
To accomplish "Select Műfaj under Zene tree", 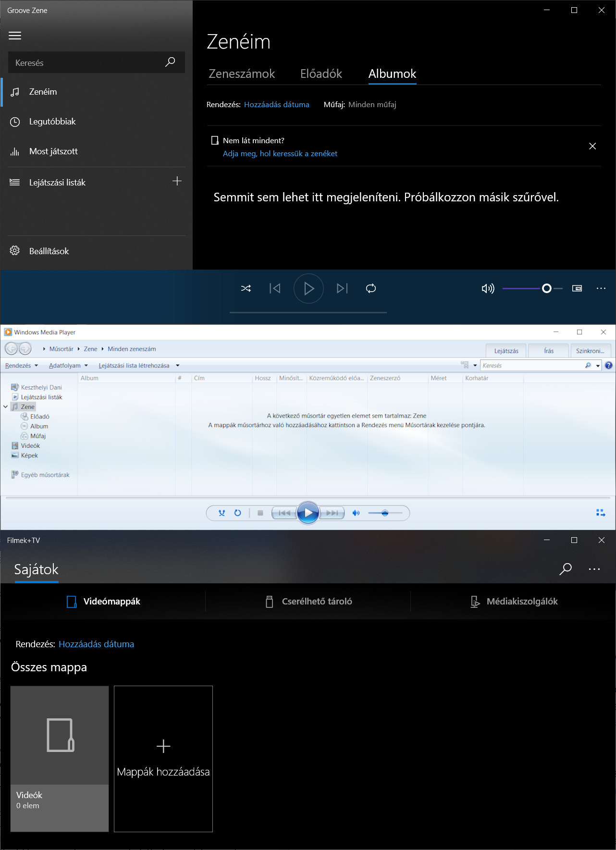I will [x=33, y=436].
